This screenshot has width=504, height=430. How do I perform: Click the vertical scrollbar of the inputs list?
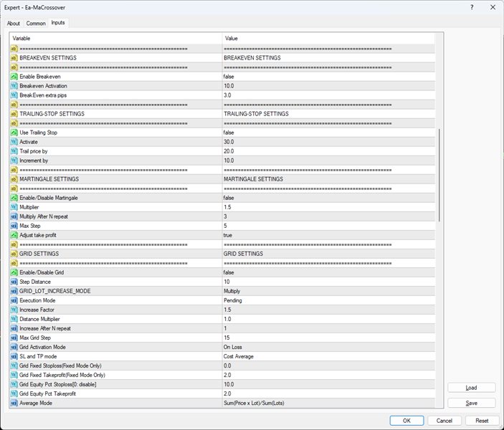click(439, 179)
